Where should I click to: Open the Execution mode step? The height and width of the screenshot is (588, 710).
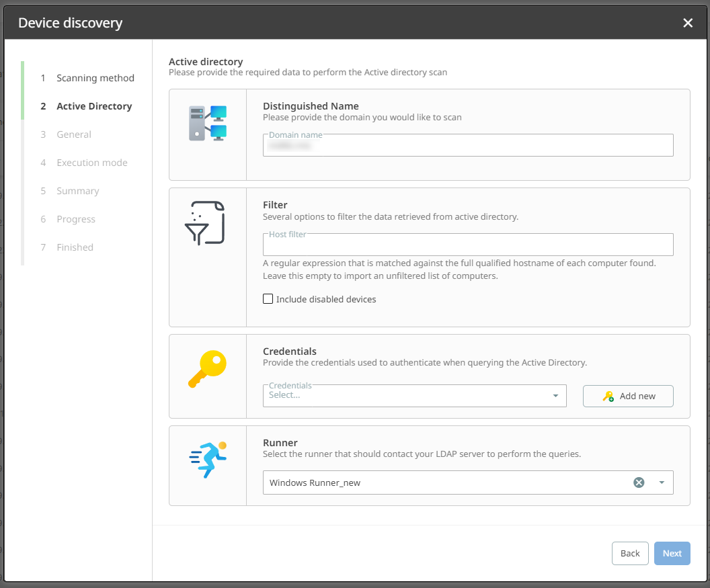tap(91, 163)
